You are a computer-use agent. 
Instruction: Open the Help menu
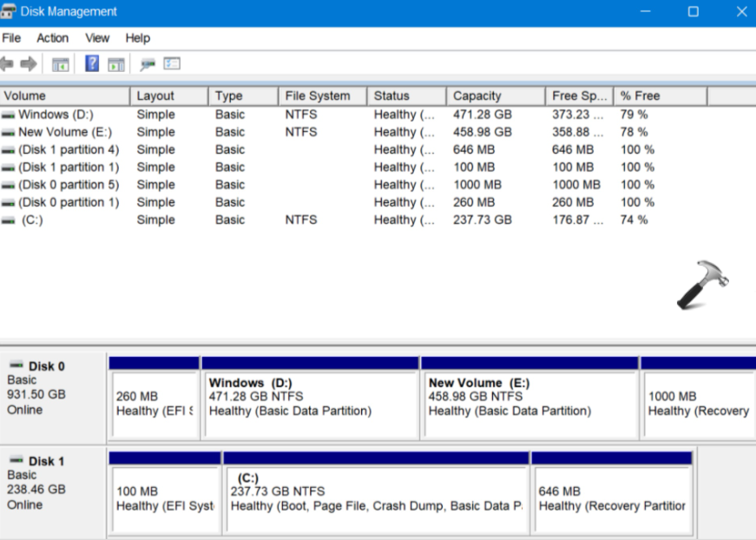coord(137,38)
